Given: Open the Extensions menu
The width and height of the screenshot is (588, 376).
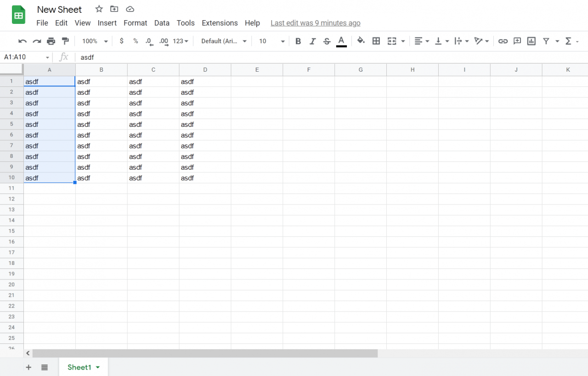Looking at the screenshot, I should coord(220,23).
